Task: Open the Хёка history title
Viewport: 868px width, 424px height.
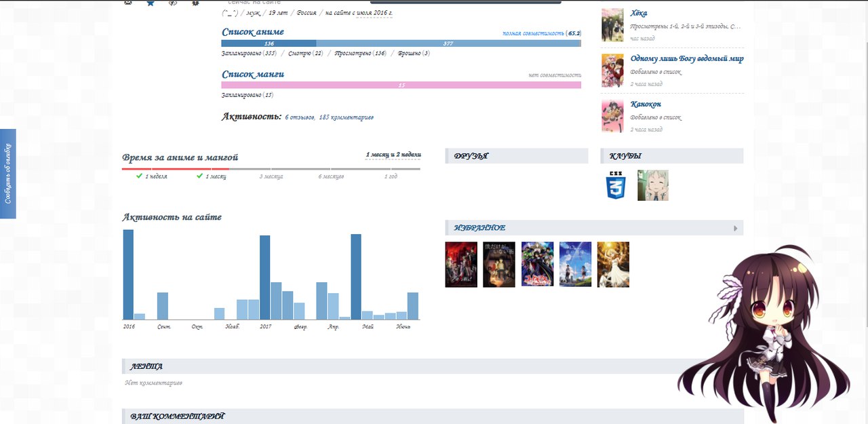Action: pos(638,13)
